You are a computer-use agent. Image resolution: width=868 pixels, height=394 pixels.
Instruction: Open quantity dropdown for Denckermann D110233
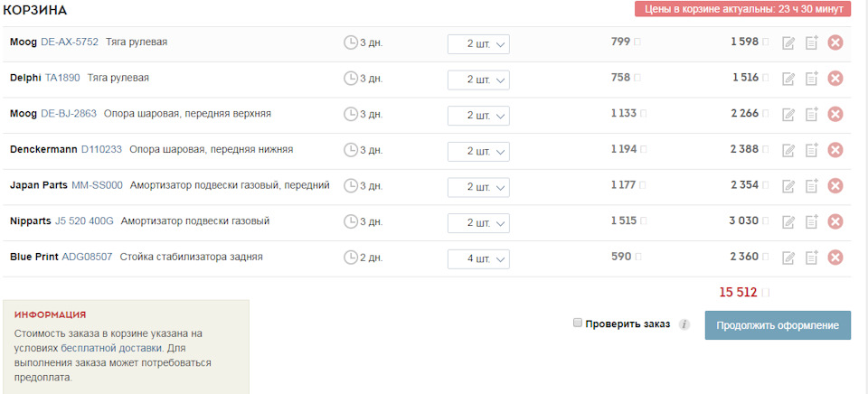478,152
